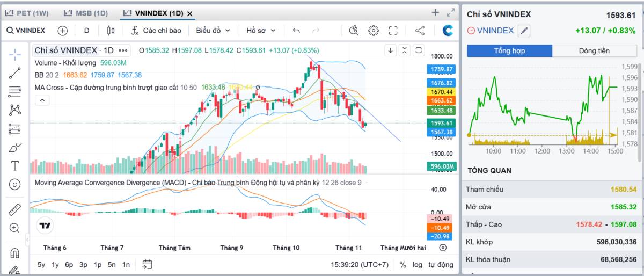Set range to 3p
This screenshot has width=644, height=276.
point(83,264)
